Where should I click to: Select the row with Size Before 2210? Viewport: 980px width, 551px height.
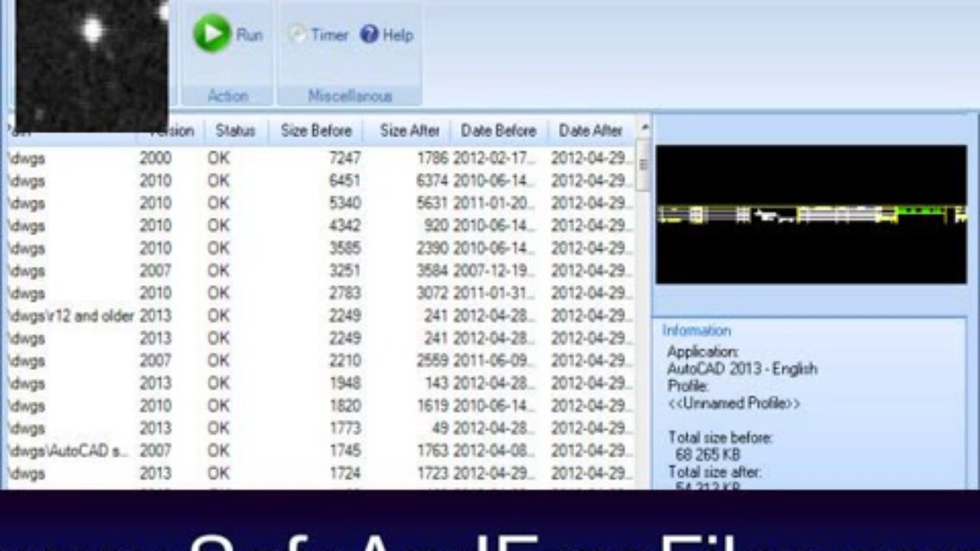point(320,360)
